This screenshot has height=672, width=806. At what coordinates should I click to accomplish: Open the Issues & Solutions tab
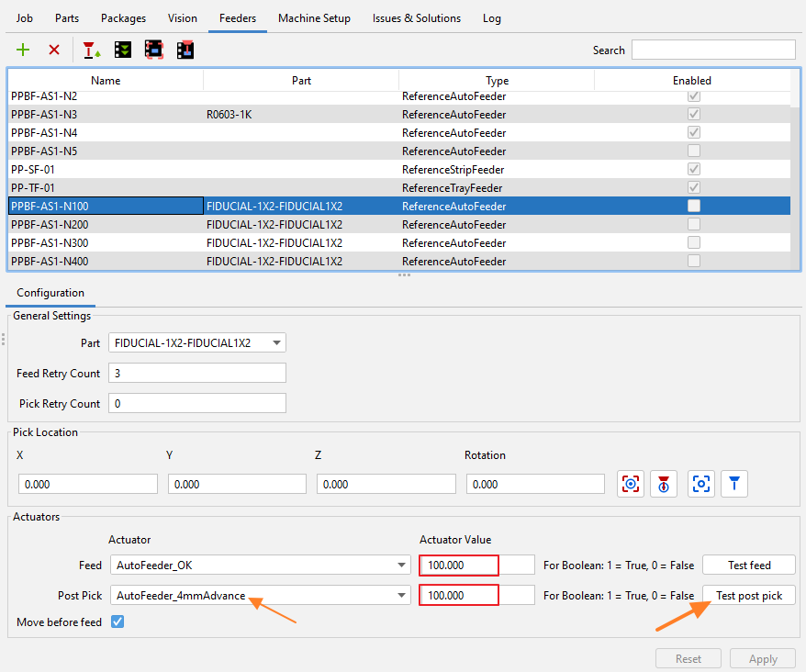416,18
